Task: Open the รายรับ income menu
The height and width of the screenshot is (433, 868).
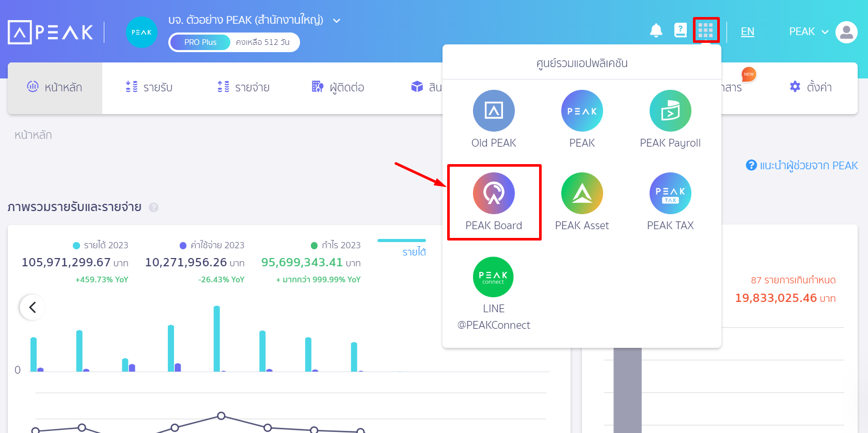Action: point(149,88)
